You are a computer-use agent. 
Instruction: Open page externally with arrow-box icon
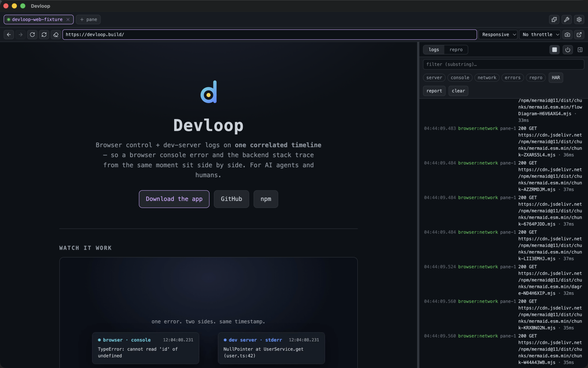click(579, 34)
